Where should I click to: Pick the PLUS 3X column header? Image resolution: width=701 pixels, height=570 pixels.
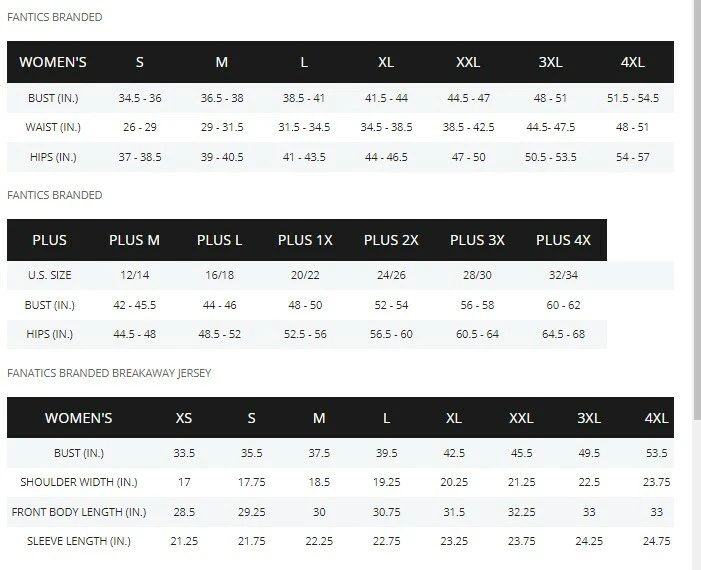click(477, 241)
